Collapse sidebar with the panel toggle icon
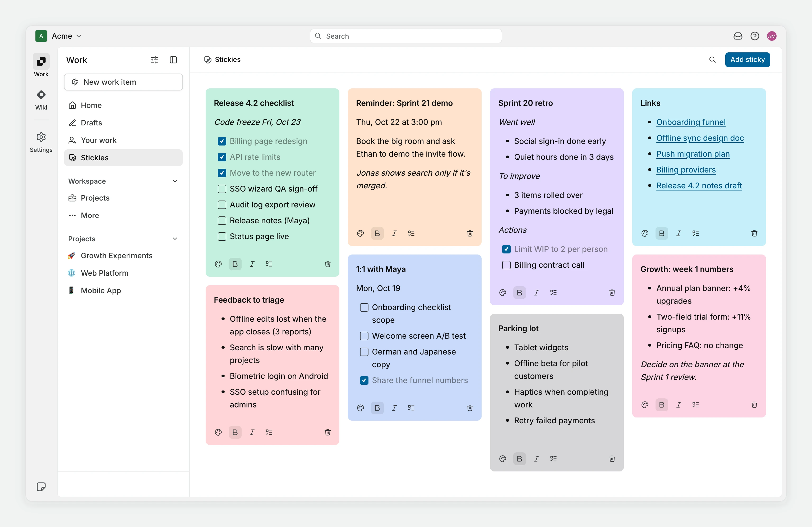Screen dimensions: 812x527 (x=173, y=60)
